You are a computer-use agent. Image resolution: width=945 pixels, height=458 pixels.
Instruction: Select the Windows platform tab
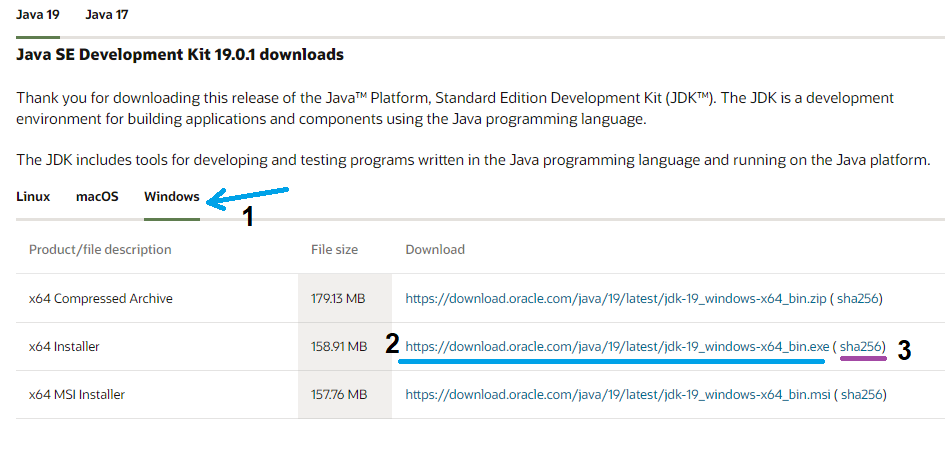click(x=172, y=196)
